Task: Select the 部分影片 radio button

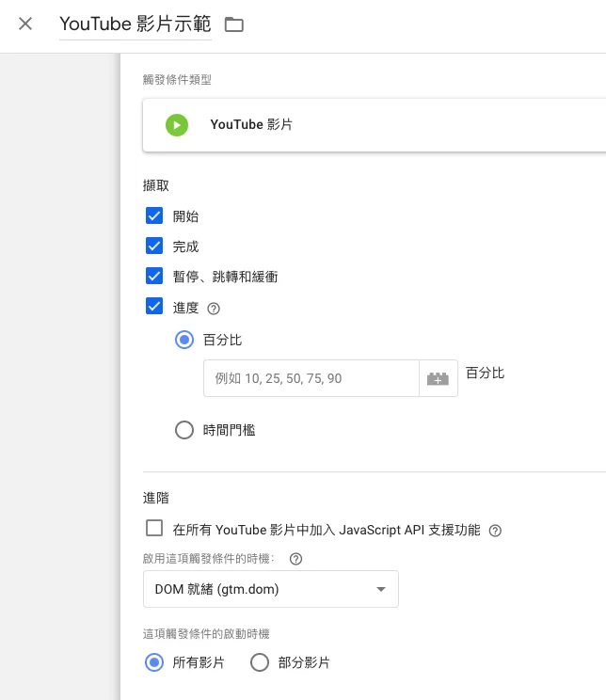Action: 260,662
